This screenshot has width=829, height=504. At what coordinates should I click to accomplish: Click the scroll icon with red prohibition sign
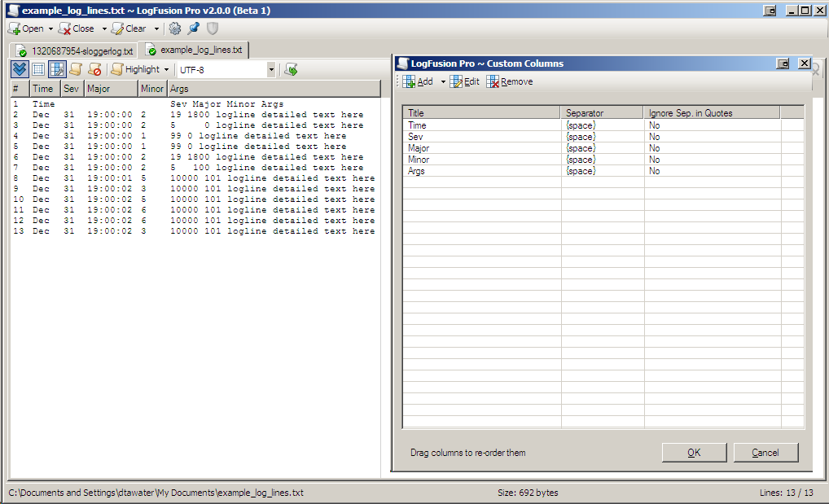[x=94, y=70]
